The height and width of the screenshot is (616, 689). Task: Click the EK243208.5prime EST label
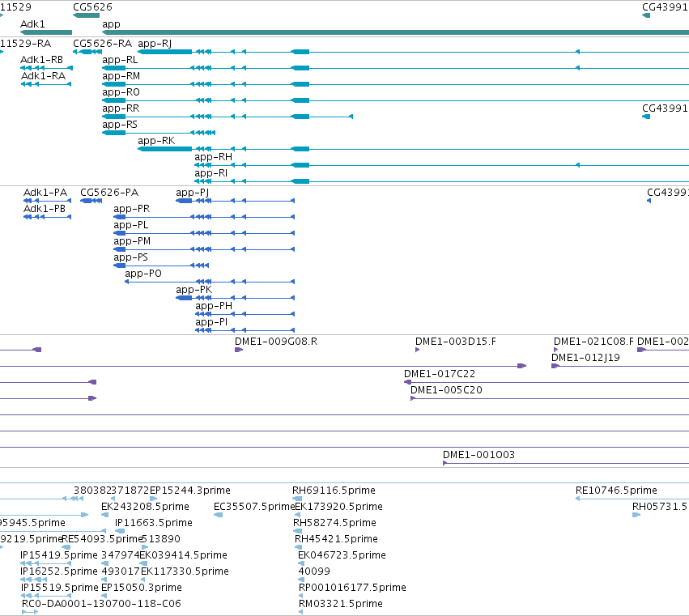tap(146, 507)
